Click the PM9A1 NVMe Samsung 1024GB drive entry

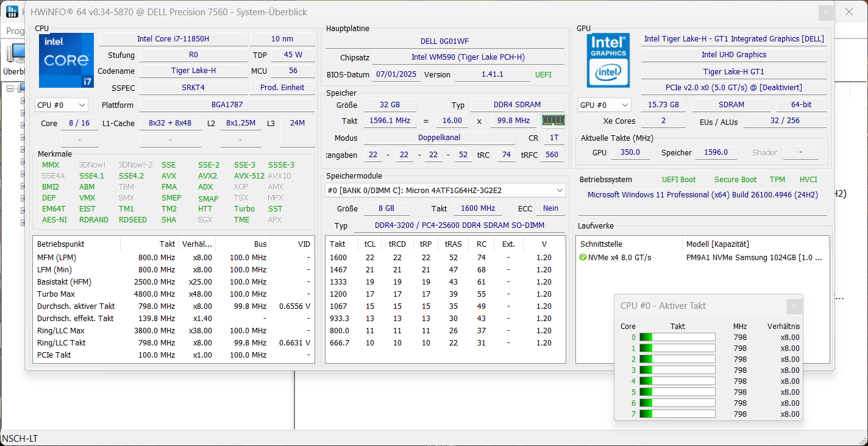point(754,258)
